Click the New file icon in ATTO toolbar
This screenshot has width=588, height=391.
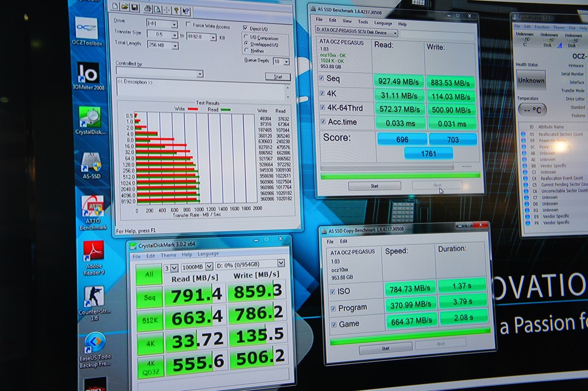[115, 6]
